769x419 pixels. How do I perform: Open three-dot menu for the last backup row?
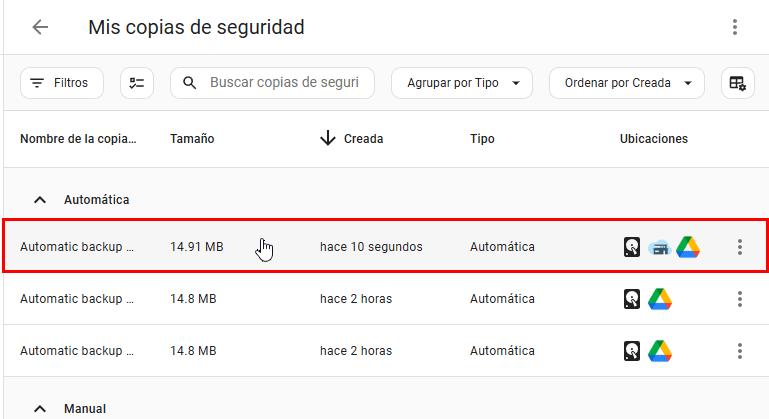[x=740, y=351]
